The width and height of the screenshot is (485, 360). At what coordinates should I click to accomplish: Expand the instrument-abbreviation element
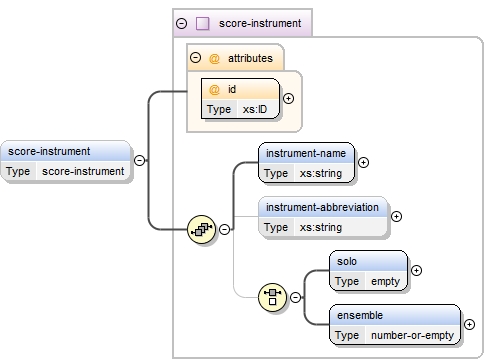pyautogui.click(x=396, y=216)
